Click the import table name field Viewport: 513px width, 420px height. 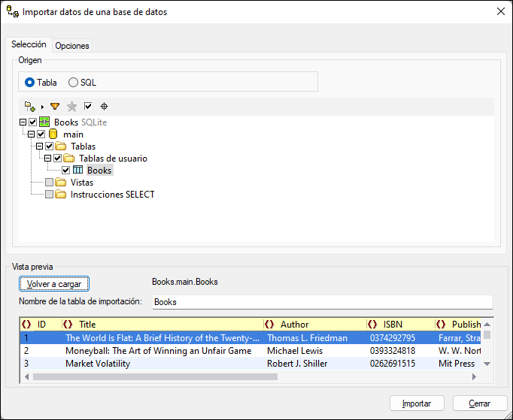321,302
